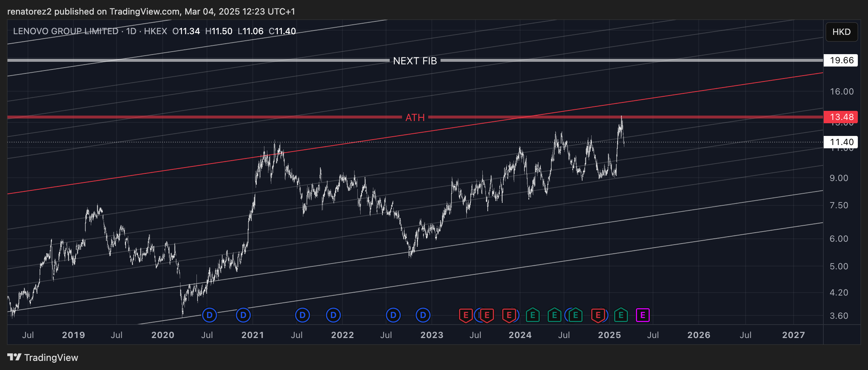Click the 2023 label on time axis

pyautogui.click(x=432, y=335)
